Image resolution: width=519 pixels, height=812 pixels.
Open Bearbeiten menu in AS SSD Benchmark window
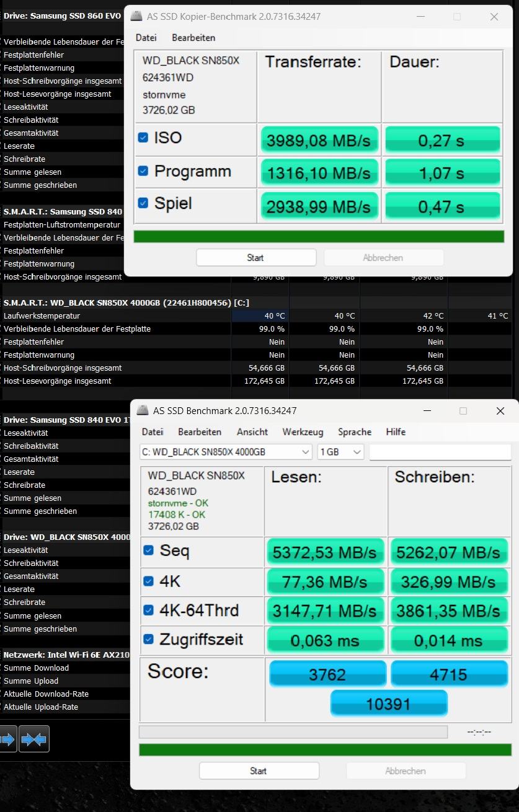click(200, 432)
